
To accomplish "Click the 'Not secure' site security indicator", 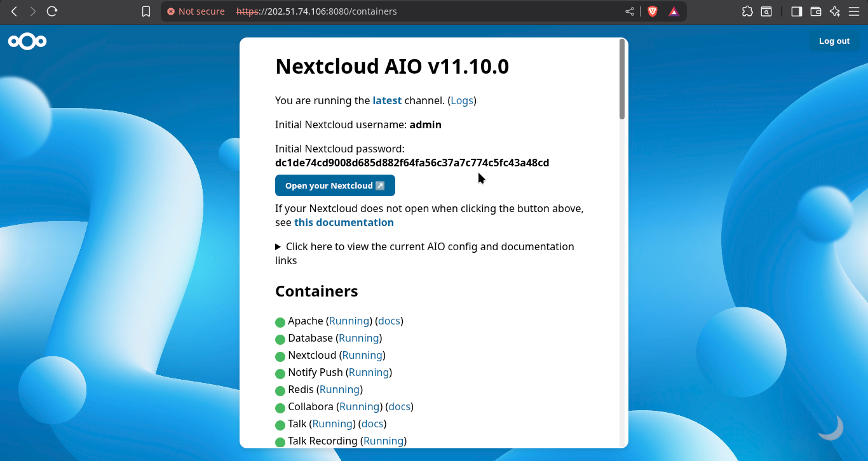I will [x=196, y=11].
